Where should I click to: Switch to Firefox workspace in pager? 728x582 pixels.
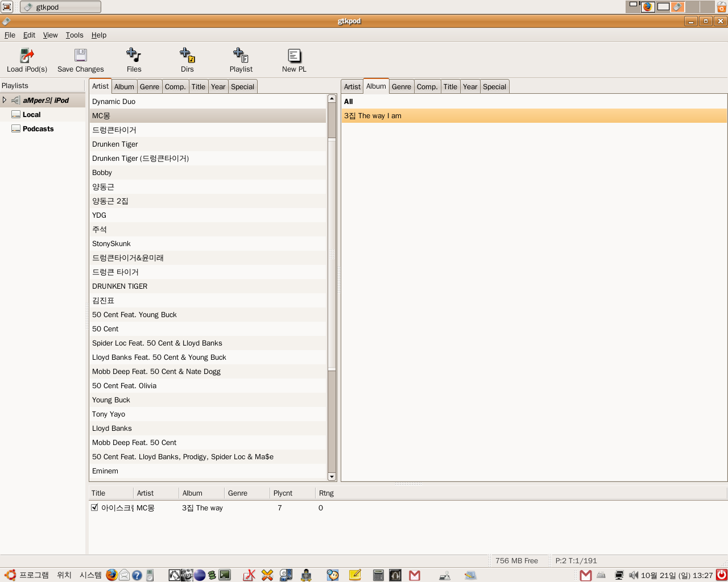tap(648, 7)
